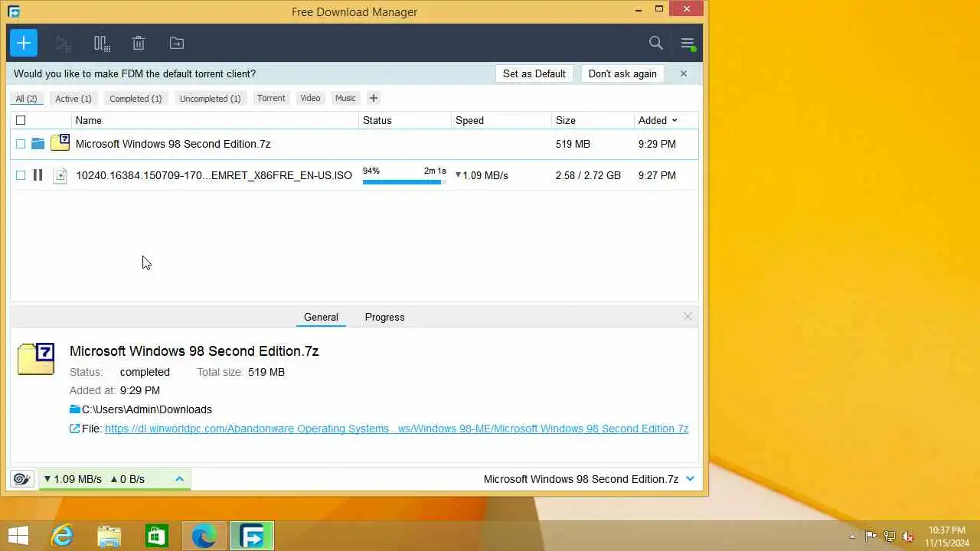
Task: Sort by Added column header
Action: (x=658, y=120)
